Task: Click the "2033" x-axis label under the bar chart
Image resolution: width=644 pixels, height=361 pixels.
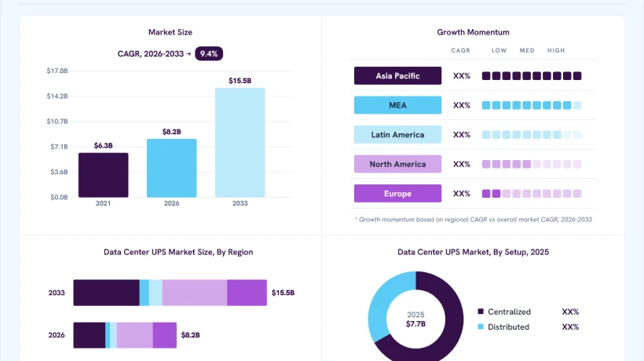Action: (240, 203)
